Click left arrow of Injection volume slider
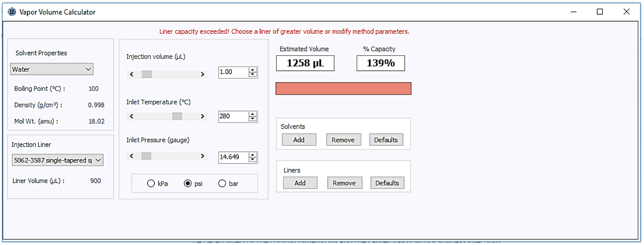 (x=132, y=74)
